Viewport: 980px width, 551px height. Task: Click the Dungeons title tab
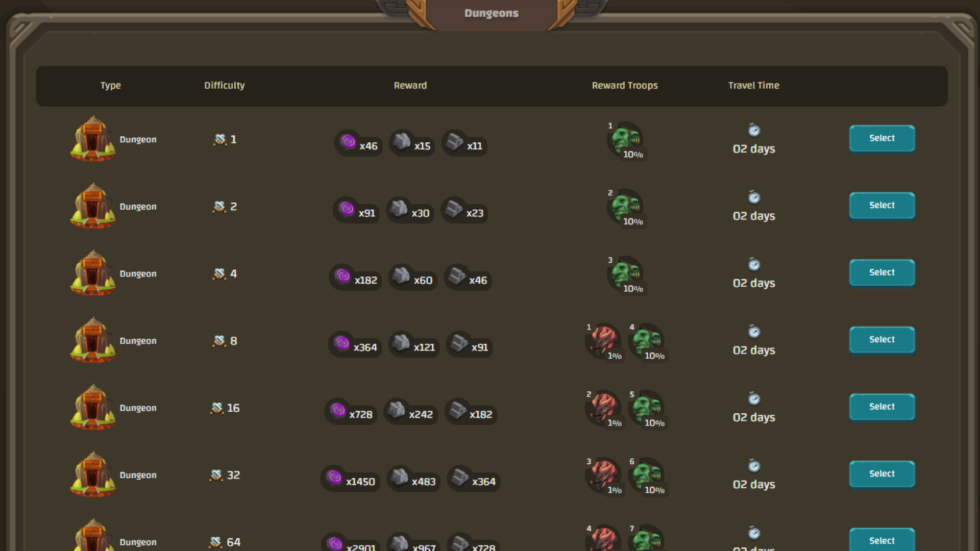coord(491,14)
